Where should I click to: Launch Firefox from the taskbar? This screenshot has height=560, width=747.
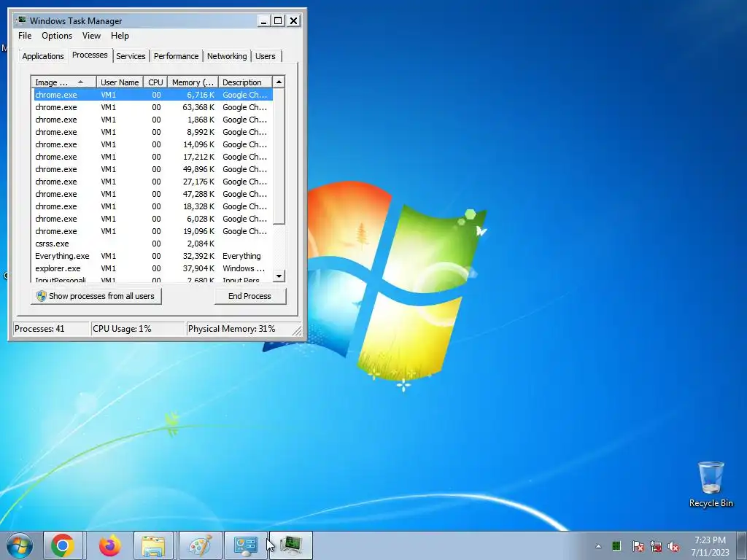point(109,545)
